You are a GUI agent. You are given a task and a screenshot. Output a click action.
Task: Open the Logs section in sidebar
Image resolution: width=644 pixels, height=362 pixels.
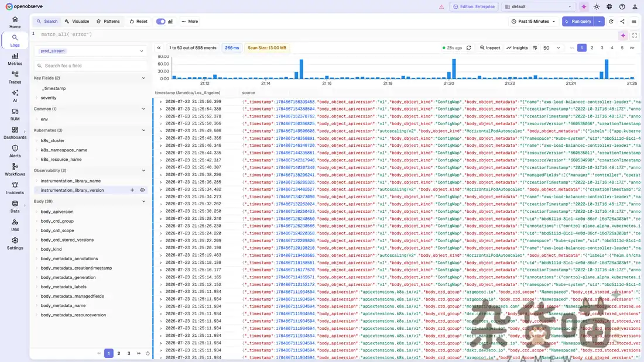15,40
